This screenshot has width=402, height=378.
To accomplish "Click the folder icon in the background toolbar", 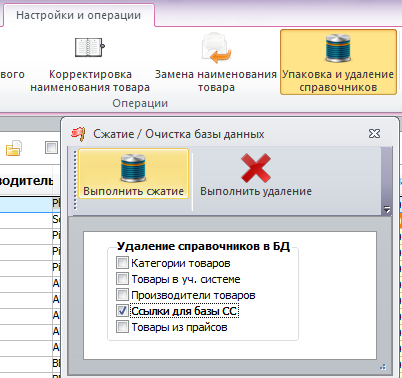I will coord(14,149).
